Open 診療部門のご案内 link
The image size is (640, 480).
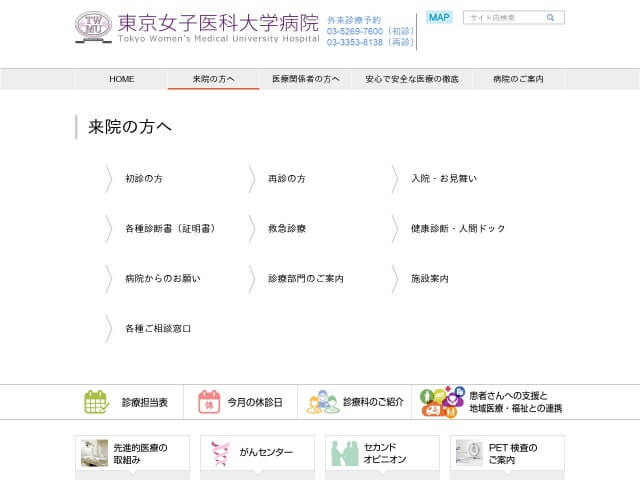306,278
